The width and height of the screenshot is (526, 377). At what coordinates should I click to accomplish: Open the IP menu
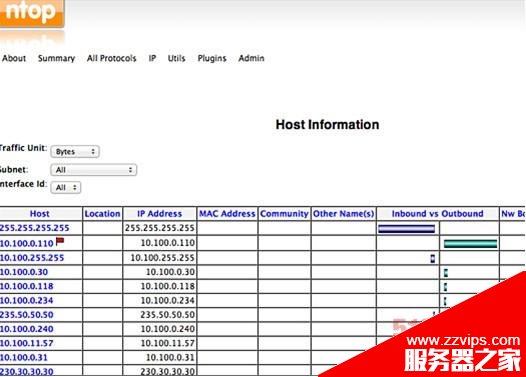pyautogui.click(x=152, y=58)
